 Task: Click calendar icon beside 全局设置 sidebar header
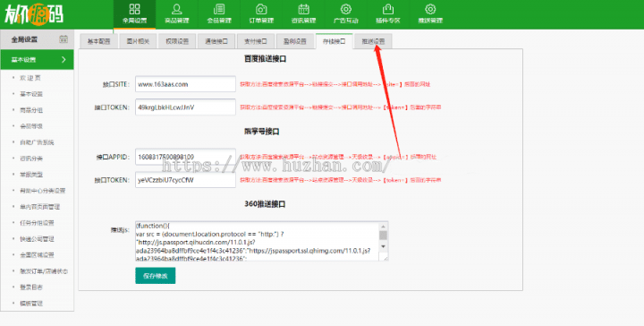(64, 39)
